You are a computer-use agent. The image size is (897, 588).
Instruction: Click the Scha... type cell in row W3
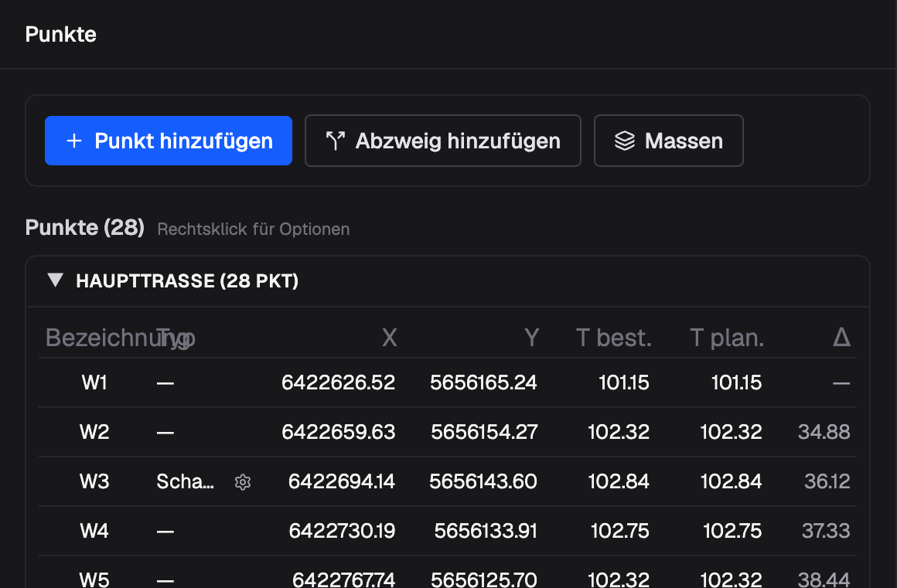[x=185, y=481]
